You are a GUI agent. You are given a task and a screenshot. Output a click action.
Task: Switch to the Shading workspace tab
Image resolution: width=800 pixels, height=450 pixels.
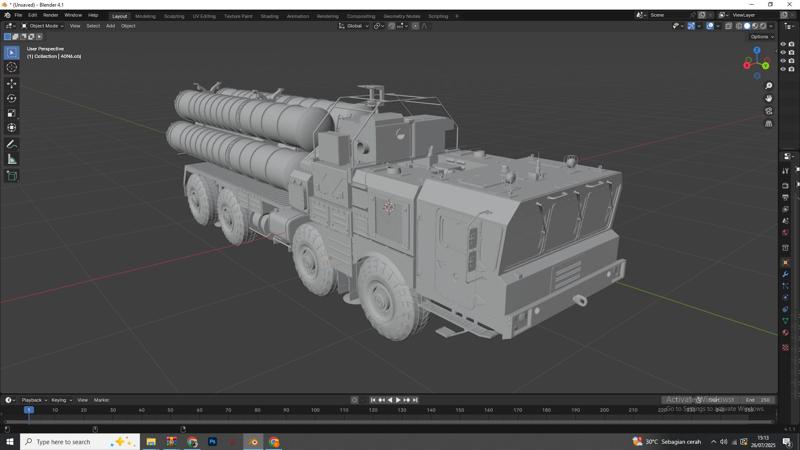click(x=269, y=16)
